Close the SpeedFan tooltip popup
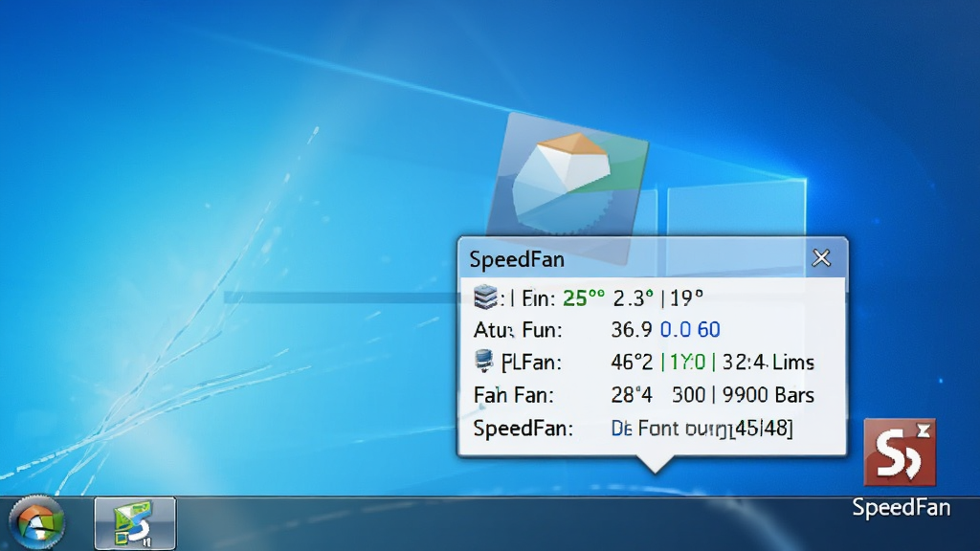 pos(821,258)
